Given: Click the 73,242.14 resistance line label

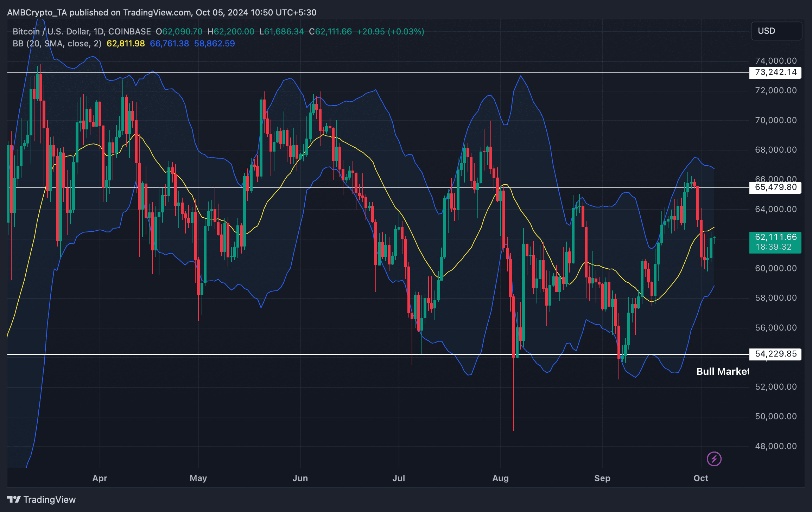Looking at the screenshot, I should 775,72.
